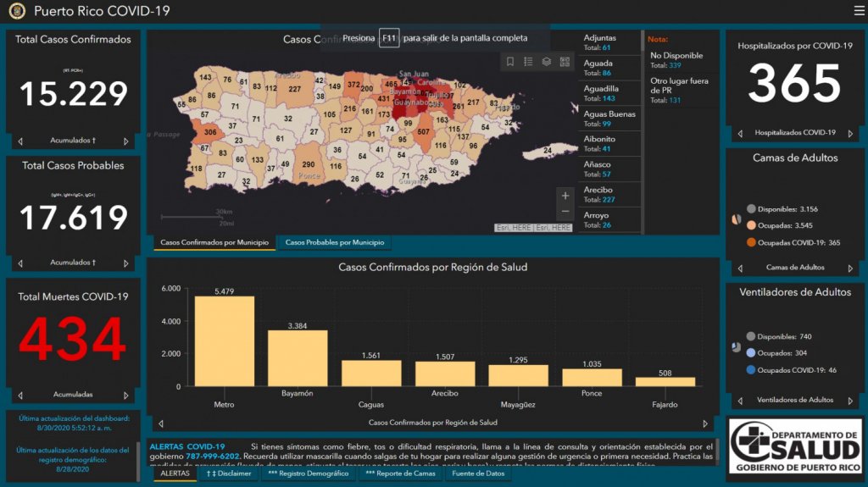
Task: Open the hamburger menu in the header
Action: (x=859, y=11)
